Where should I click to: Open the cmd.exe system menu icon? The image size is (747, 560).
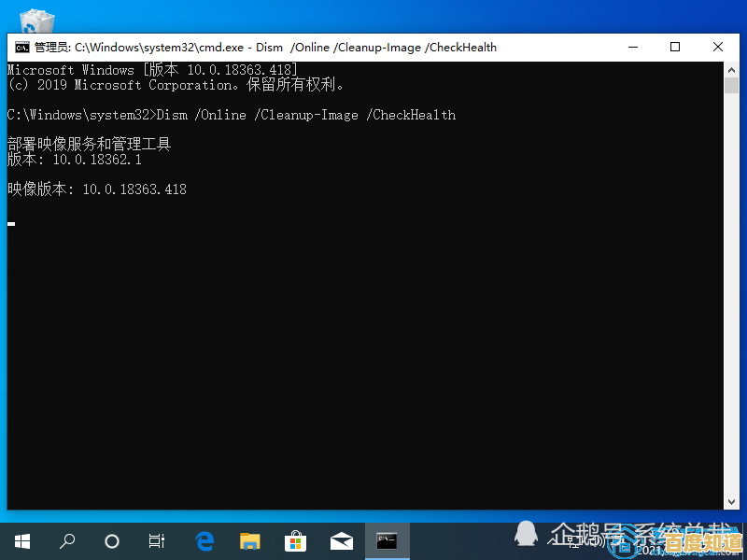coord(17,47)
